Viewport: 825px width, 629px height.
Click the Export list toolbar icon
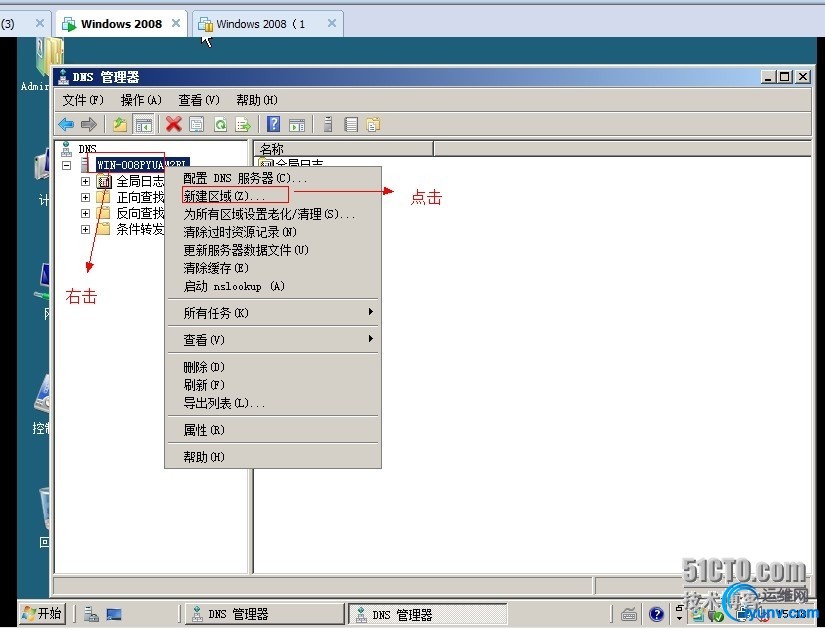243,125
